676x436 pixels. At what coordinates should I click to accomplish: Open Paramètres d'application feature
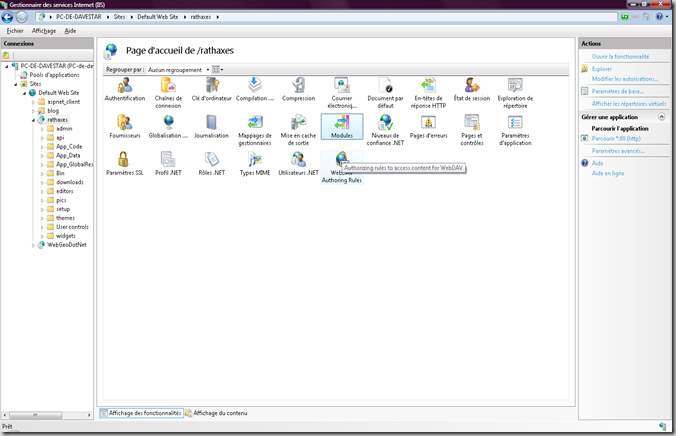coord(515,130)
